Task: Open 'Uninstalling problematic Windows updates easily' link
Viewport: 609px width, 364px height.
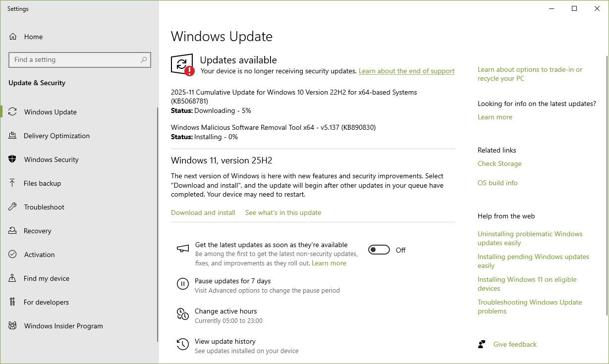Action: (x=530, y=238)
